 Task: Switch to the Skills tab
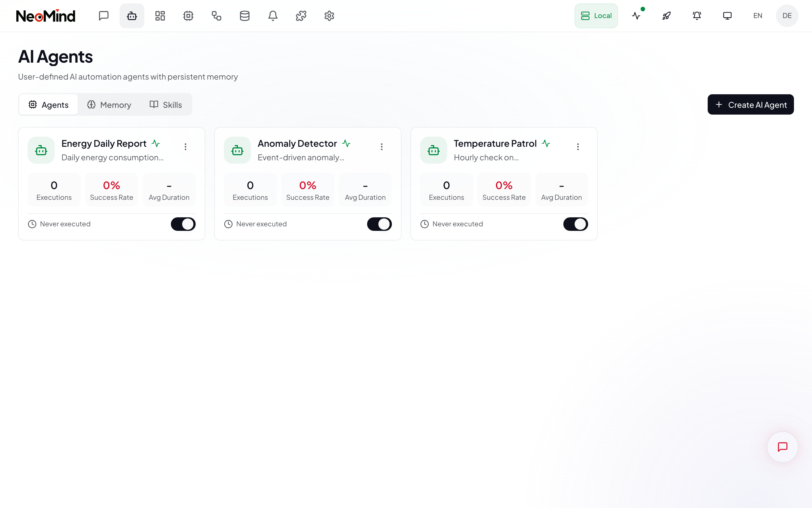(x=166, y=105)
